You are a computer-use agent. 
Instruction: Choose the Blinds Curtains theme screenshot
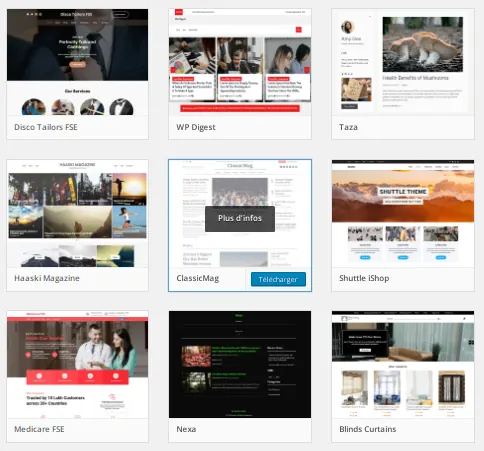403,364
